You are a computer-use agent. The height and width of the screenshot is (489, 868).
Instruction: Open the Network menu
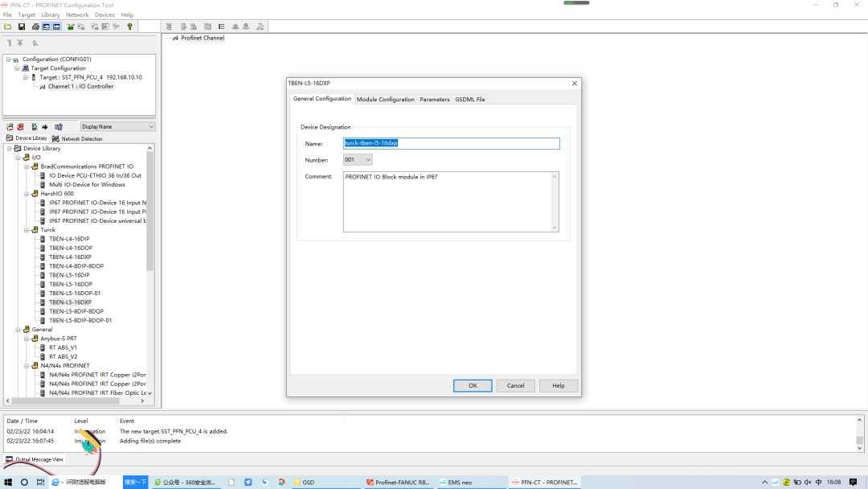coord(77,14)
